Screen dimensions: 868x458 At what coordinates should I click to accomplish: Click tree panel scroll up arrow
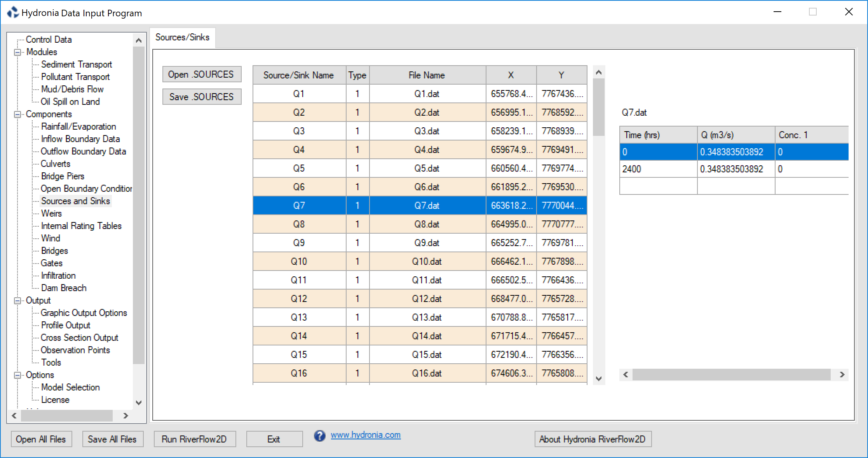tap(139, 40)
